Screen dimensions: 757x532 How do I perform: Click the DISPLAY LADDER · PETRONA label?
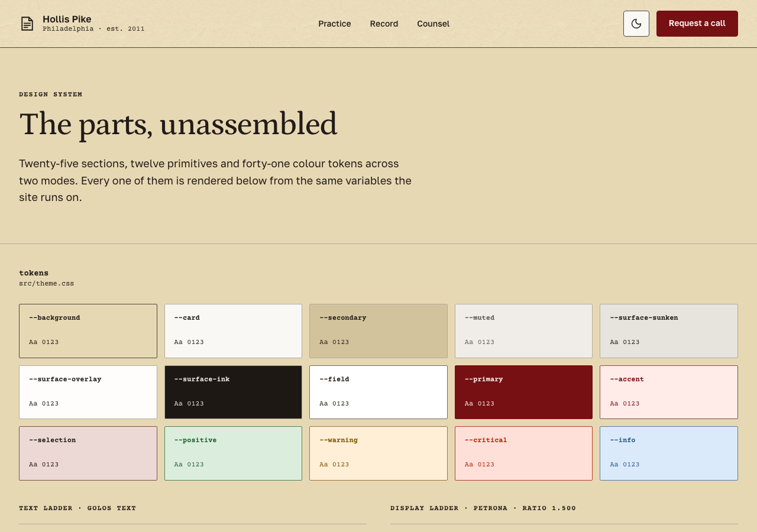(483, 508)
